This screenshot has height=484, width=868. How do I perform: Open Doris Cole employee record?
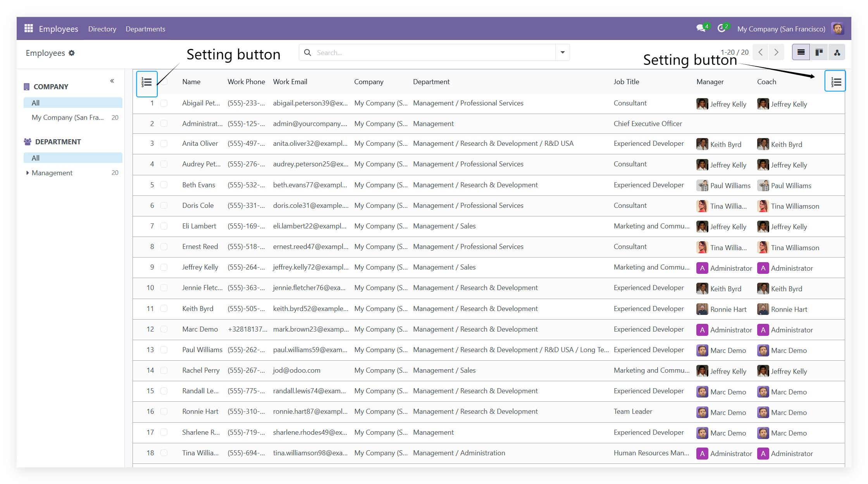[x=198, y=206]
